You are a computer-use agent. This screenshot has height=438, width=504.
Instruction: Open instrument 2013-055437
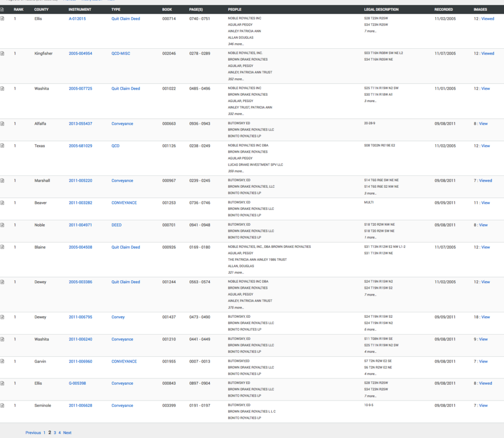point(80,124)
